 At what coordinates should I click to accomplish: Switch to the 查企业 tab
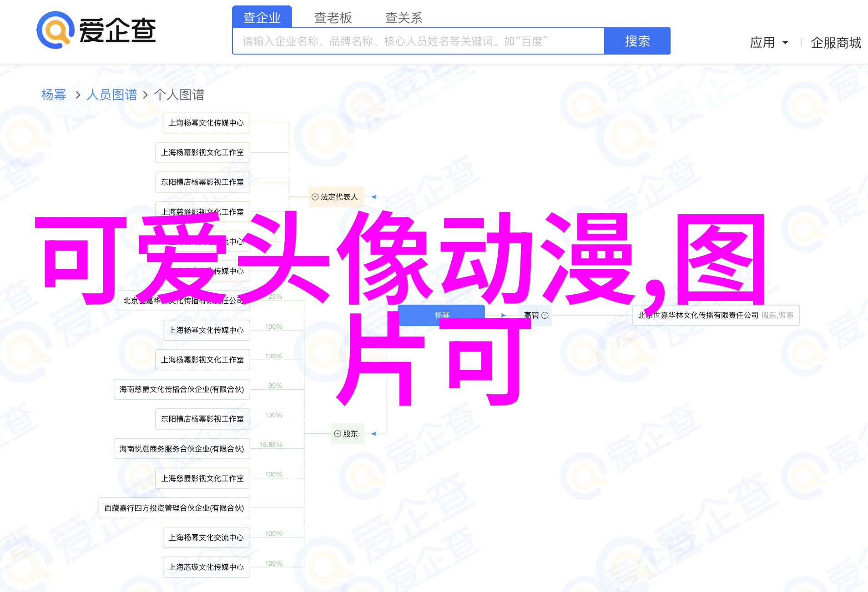coord(262,17)
